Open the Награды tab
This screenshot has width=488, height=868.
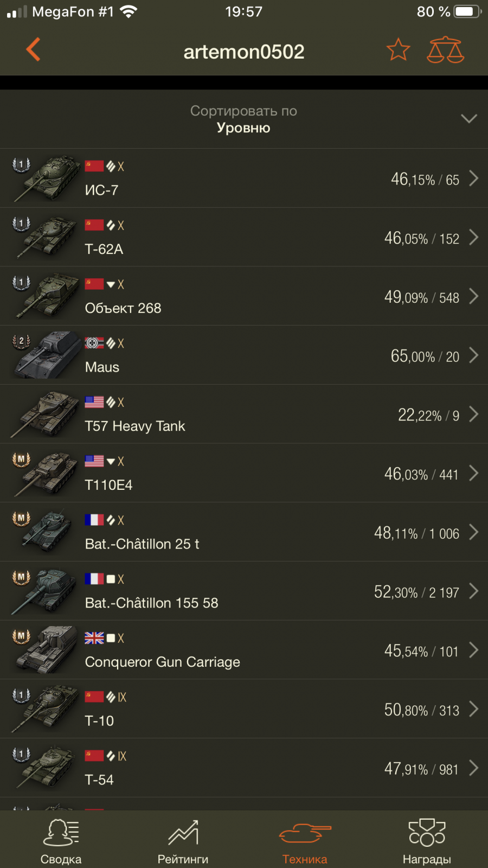tap(427, 841)
